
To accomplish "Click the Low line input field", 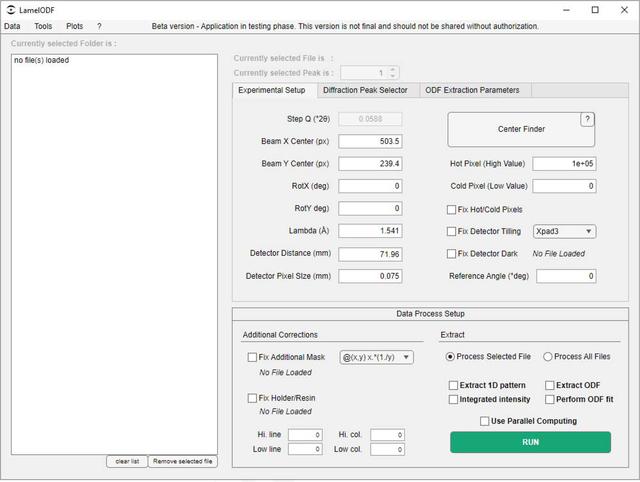I will pos(305,449).
